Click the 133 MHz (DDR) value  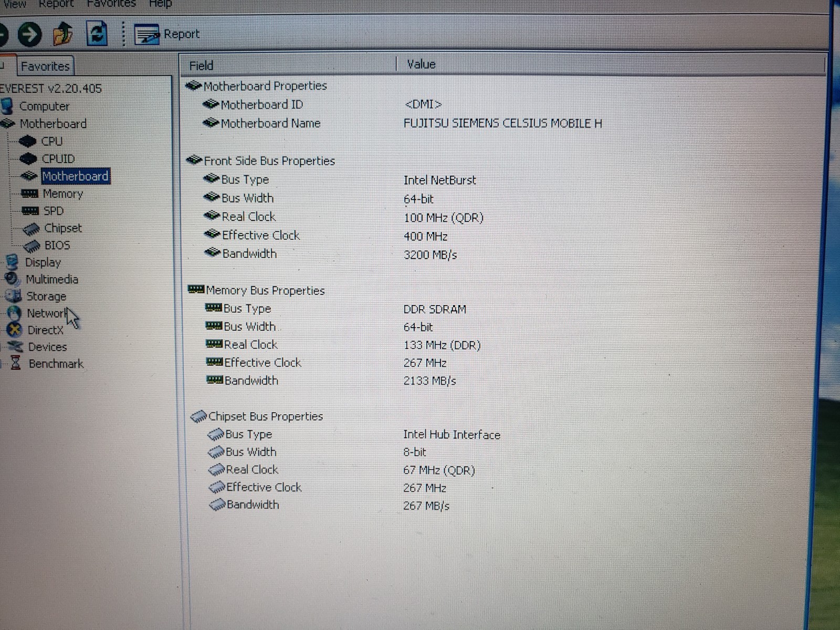point(442,345)
